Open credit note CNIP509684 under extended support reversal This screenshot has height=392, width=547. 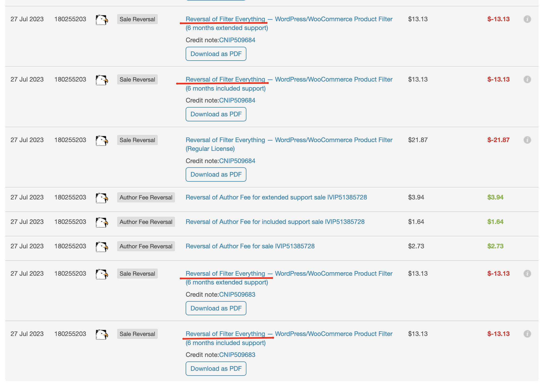(237, 40)
